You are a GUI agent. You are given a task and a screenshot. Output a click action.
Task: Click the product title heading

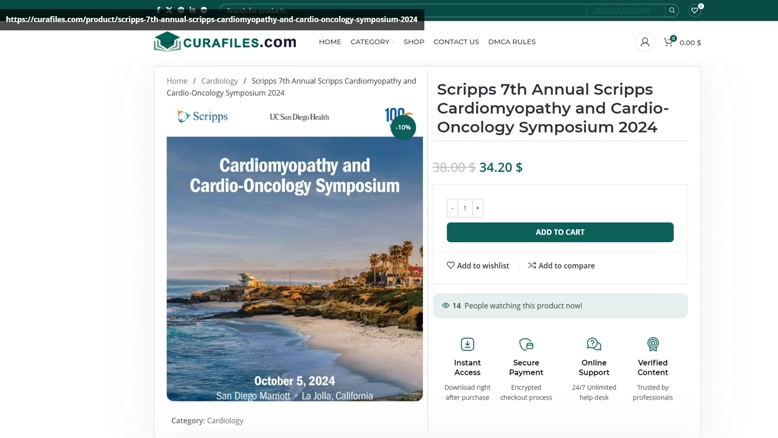(553, 108)
